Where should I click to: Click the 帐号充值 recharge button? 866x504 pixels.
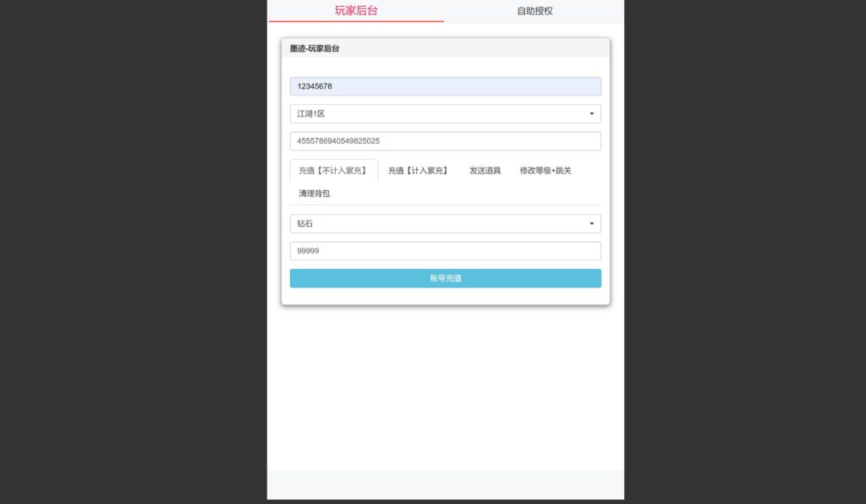pos(446,277)
